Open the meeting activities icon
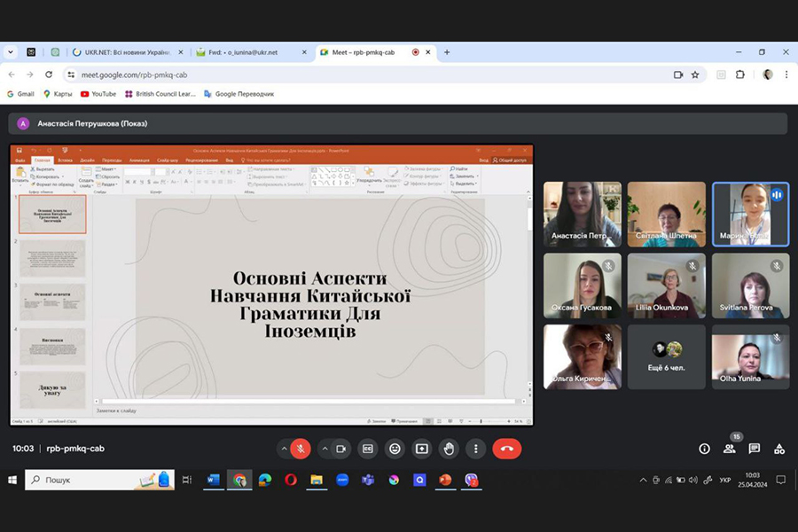The height and width of the screenshot is (532, 798). [779, 449]
